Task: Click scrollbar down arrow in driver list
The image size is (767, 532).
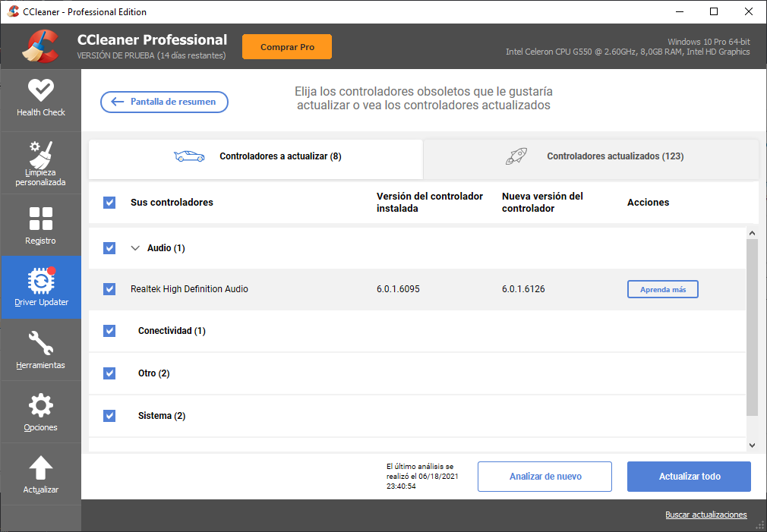Action: pyautogui.click(x=752, y=445)
